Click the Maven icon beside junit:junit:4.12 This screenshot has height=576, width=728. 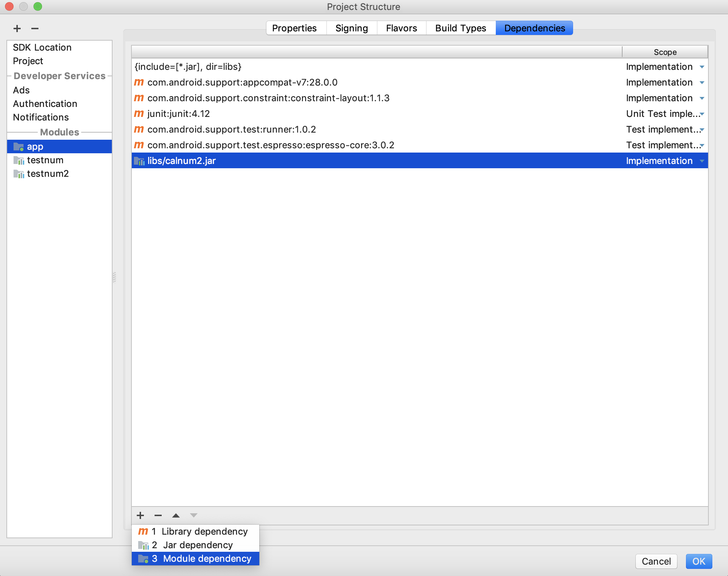[139, 114]
